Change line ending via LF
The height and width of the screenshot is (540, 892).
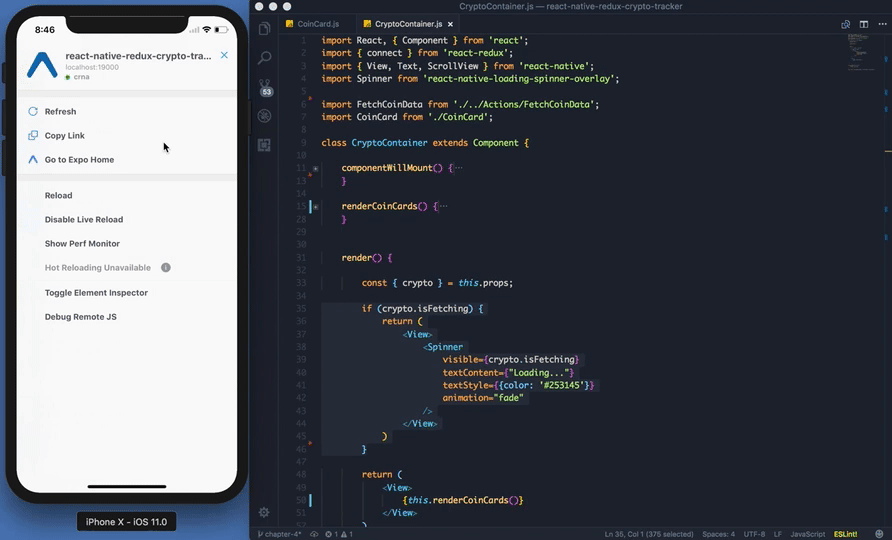coord(778,534)
